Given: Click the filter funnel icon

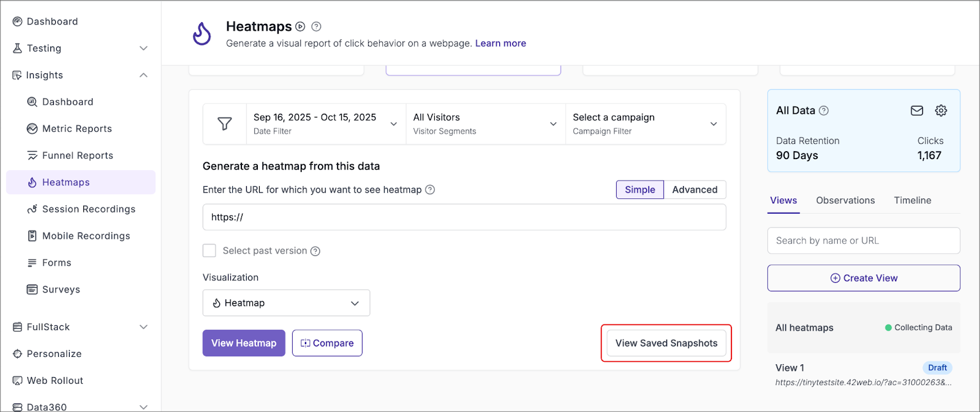Looking at the screenshot, I should pyautogui.click(x=225, y=124).
